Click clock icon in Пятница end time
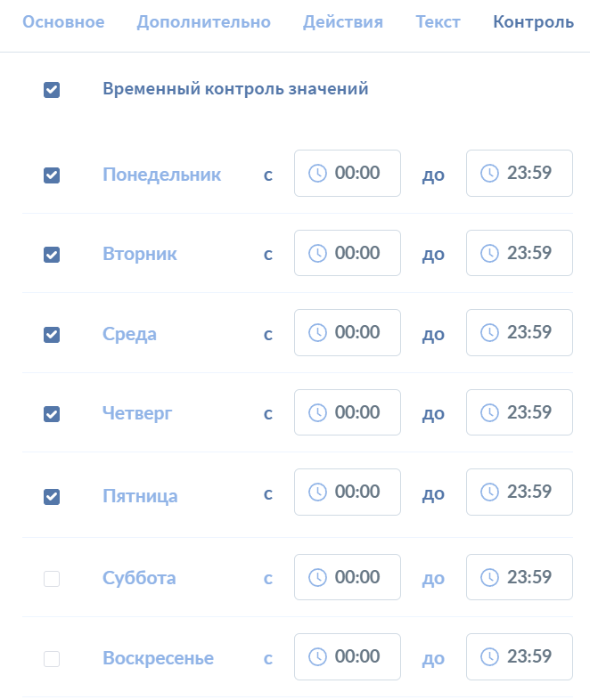This screenshot has width=590, height=700. 489,492
